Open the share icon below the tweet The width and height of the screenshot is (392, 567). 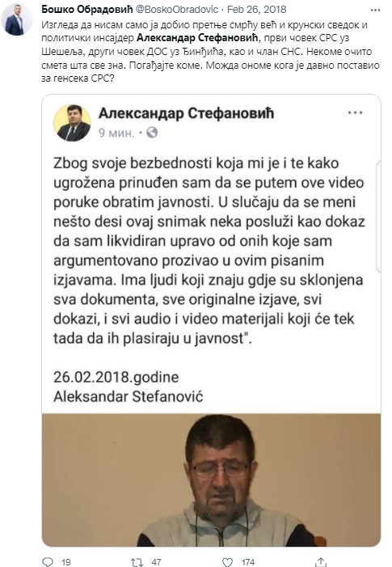(x=320, y=561)
